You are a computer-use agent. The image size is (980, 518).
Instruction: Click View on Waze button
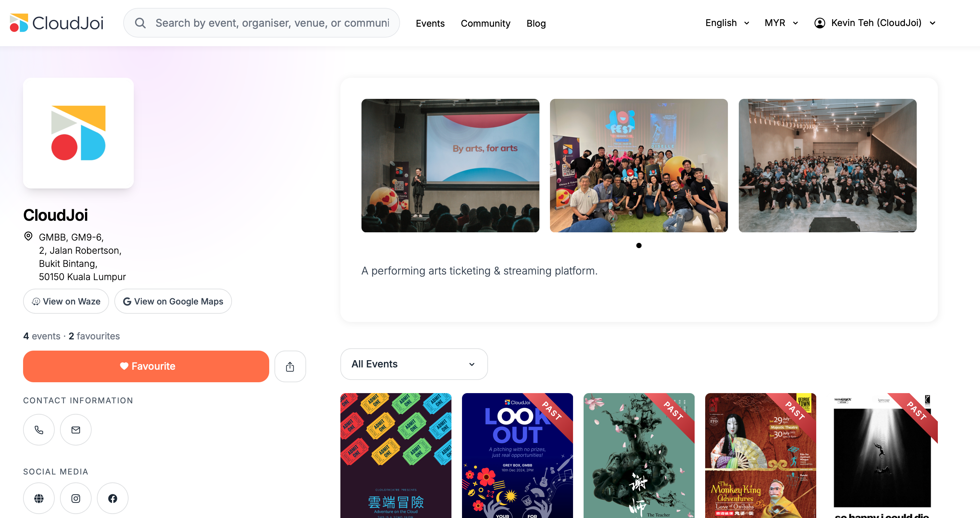[66, 301]
